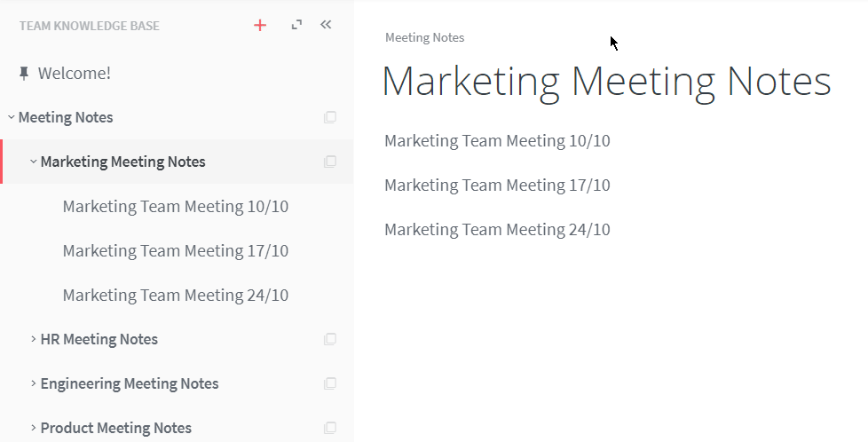
Task: Expand the Engineering Meeting Notes section
Action: point(33,383)
